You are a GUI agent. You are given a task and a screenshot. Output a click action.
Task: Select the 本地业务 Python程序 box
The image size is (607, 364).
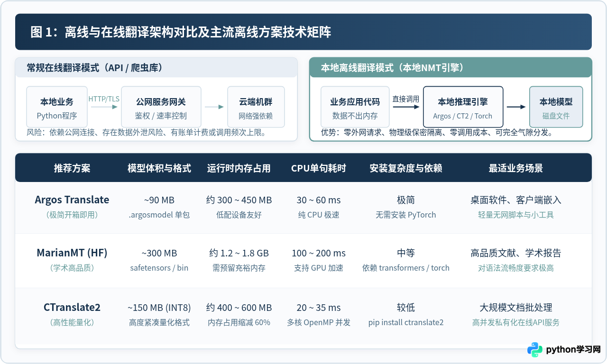pyautogui.click(x=57, y=107)
